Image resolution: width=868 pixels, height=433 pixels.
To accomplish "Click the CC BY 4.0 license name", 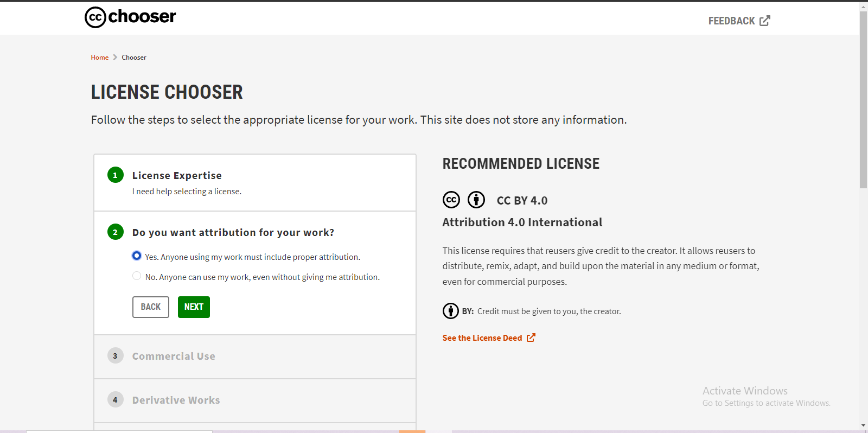I will point(522,201).
